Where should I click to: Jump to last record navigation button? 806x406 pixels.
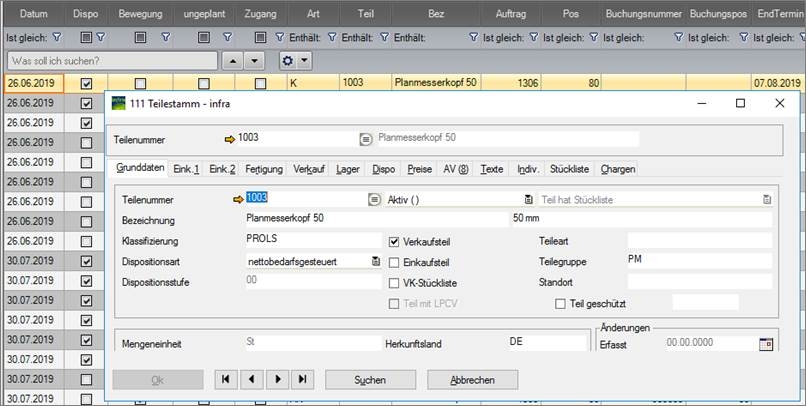pyautogui.click(x=302, y=380)
